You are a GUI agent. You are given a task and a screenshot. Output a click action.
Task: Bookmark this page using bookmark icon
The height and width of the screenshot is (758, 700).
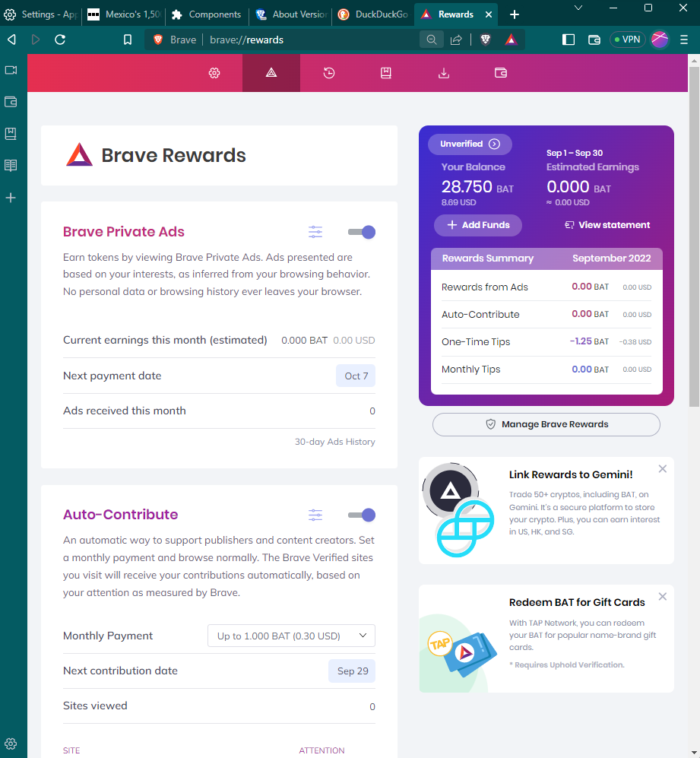128,40
